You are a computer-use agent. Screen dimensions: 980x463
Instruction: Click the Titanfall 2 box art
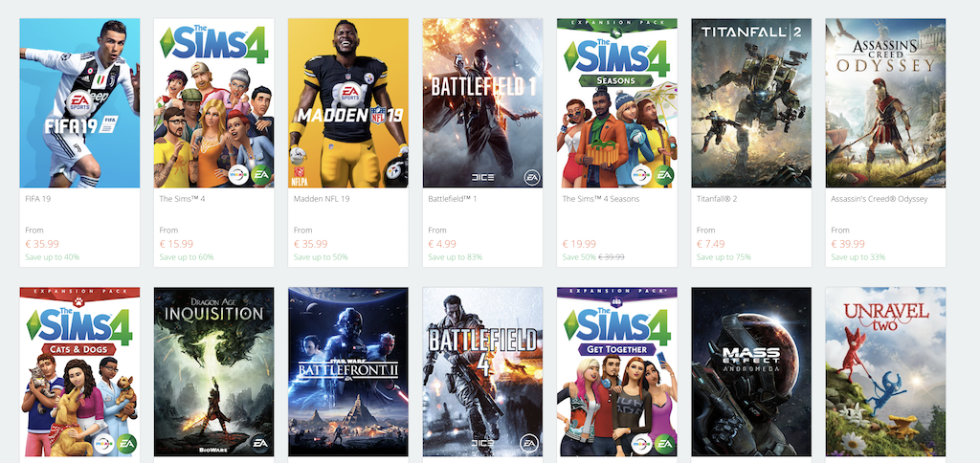751,103
